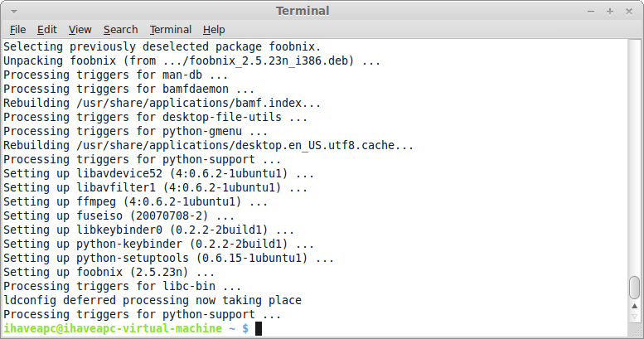
Task: Click the vertical scrollbar thumb
Action: point(635,288)
